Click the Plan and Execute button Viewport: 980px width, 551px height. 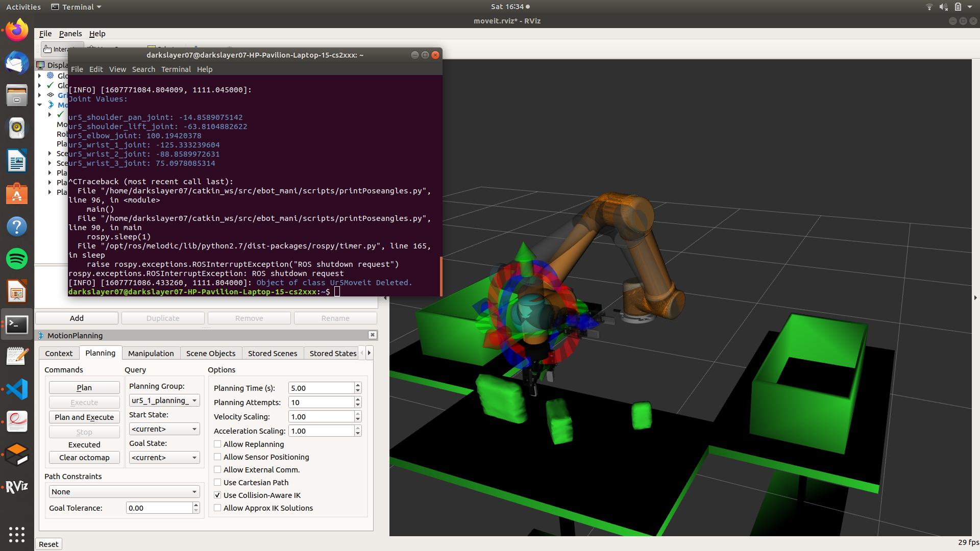coord(84,417)
